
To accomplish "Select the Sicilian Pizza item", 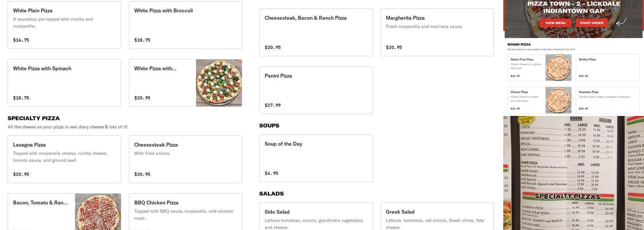I will click(x=607, y=68).
